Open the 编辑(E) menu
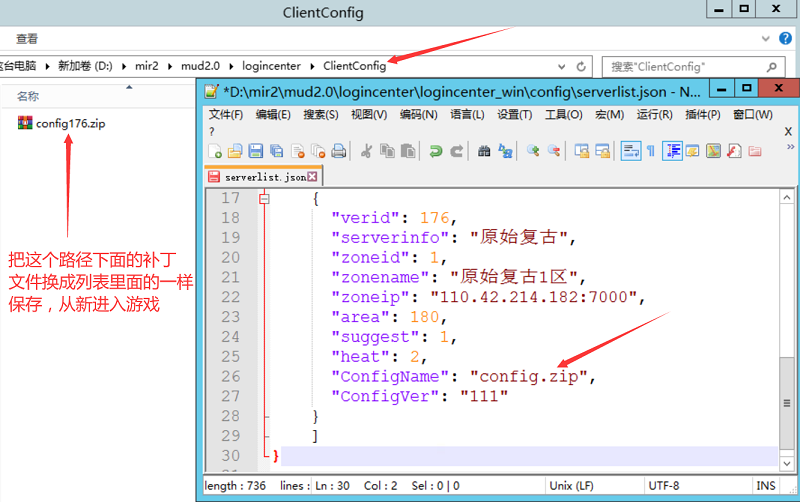 (273, 115)
